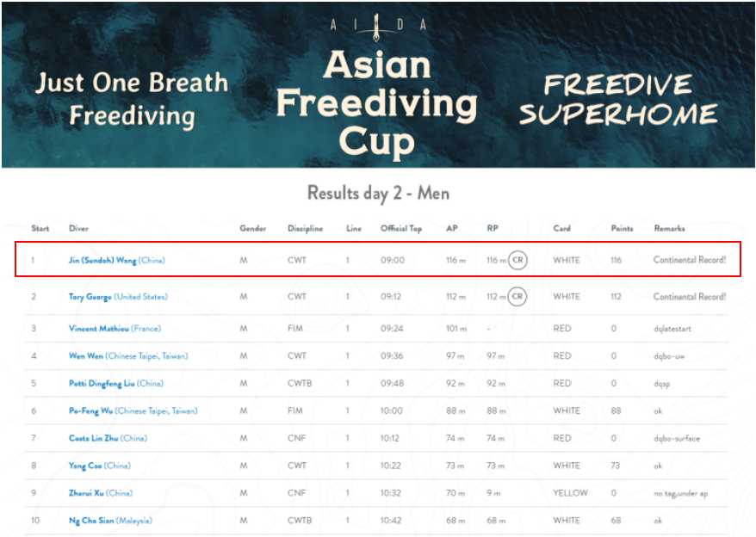
Task: Click the CR badge in Jin Wang's row
Action: tap(517, 260)
